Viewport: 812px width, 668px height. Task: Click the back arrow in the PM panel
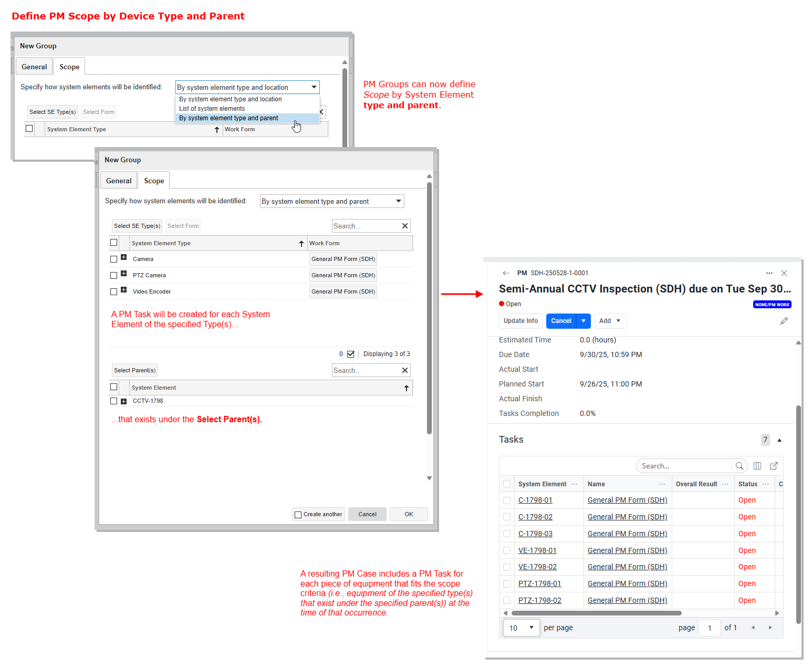coord(506,273)
